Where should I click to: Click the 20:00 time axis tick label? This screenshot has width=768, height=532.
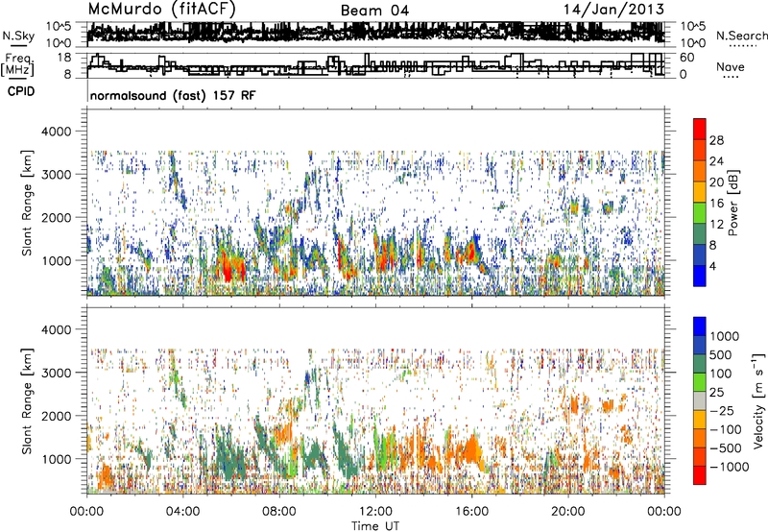pyautogui.click(x=567, y=512)
